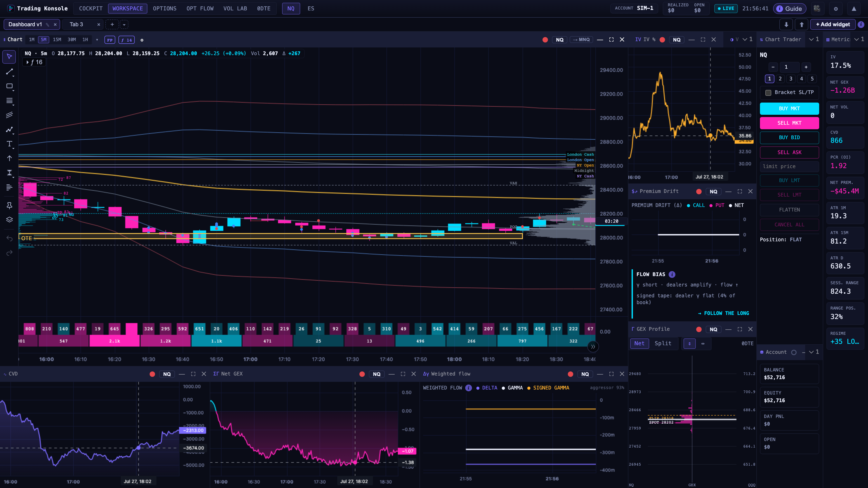Switch to the 0DTE tab
The height and width of the screenshot is (488, 868).
[x=264, y=8]
